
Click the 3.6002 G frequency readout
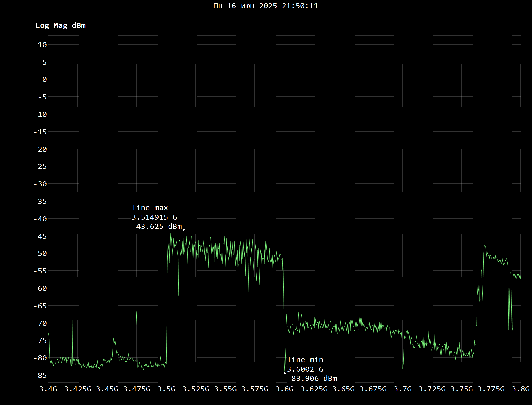click(x=305, y=369)
